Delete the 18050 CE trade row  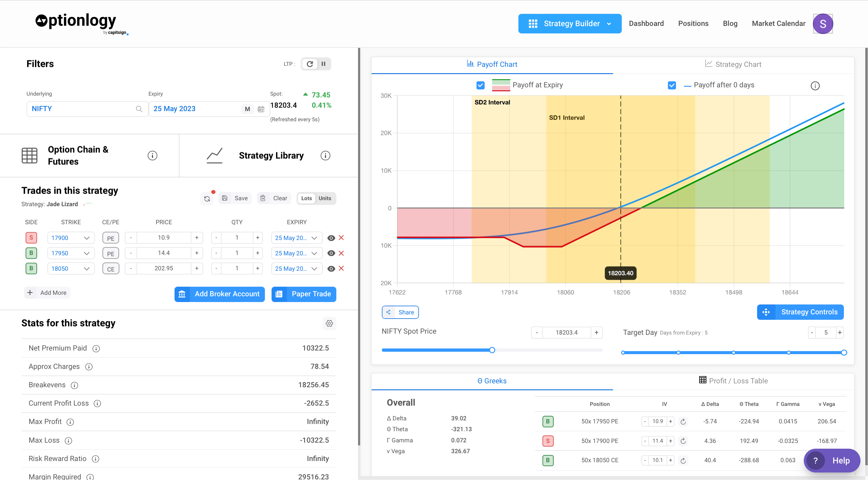tap(341, 268)
